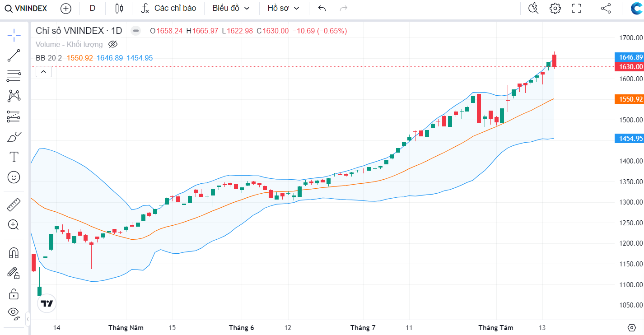This screenshot has height=335, width=644.
Task: Open the Các chỉ báo indicators dialog
Action: [x=168, y=8]
